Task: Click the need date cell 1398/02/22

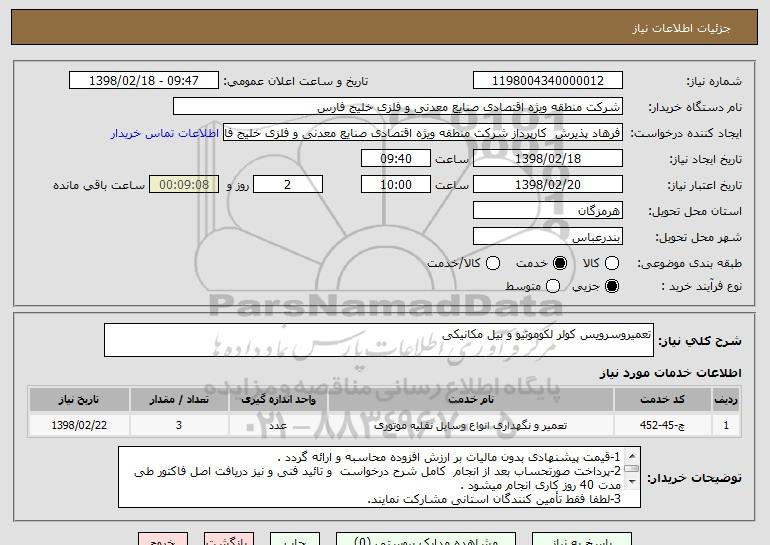Action: [79, 425]
